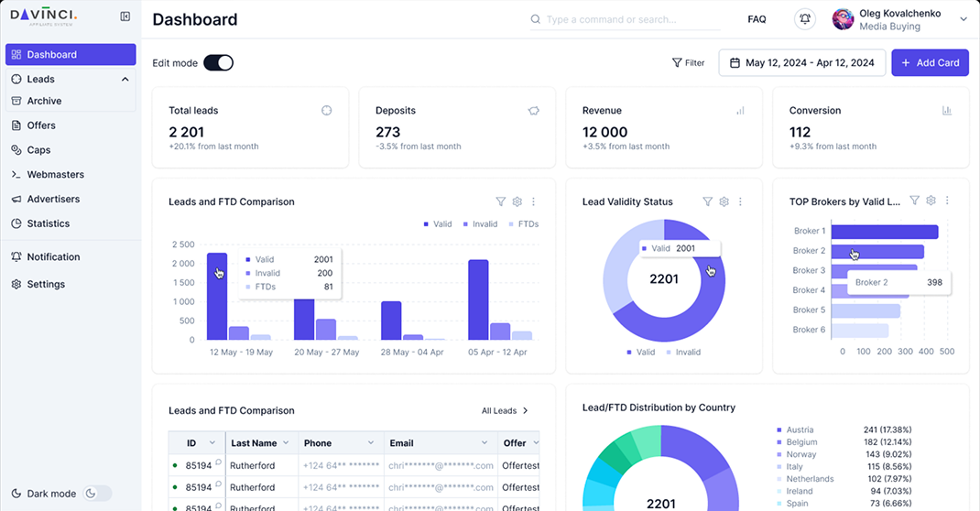This screenshot has width=980, height=511.
Task: Open settings gear on Leads and FTD Comparison chart
Action: (x=517, y=201)
